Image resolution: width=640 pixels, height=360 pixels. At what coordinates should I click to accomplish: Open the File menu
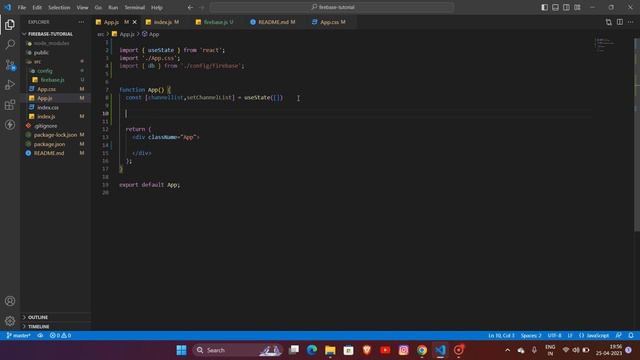22,7
